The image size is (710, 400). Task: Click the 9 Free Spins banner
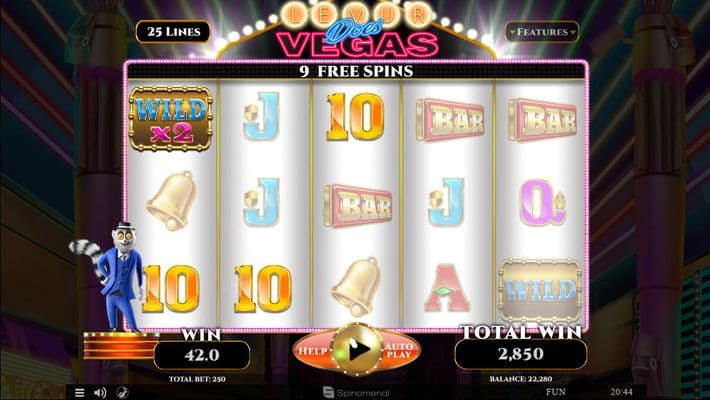356,71
